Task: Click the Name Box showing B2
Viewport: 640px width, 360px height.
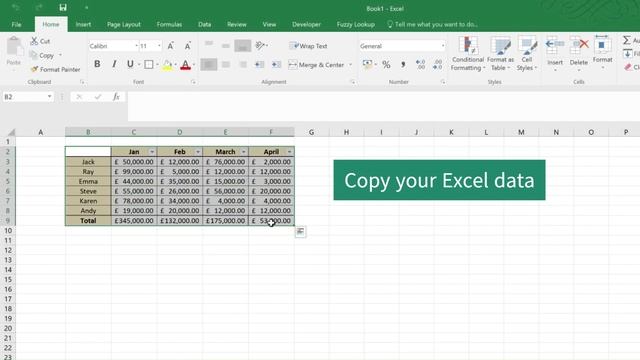Action: (28, 97)
